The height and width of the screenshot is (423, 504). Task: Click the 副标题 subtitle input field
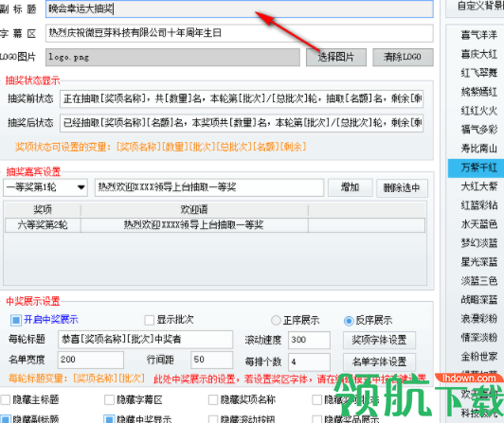point(240,9)
